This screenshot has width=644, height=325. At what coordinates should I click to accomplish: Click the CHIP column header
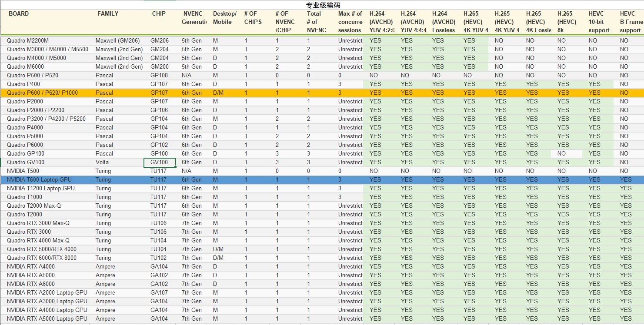160,22
